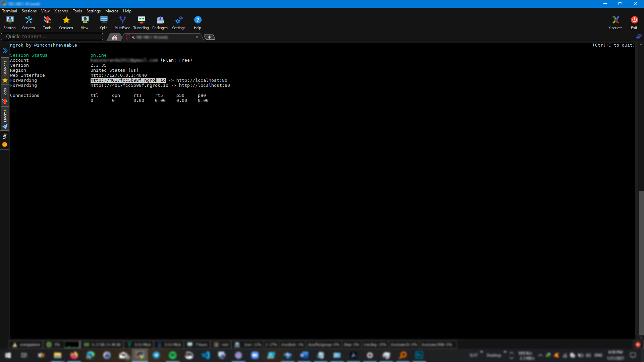Click scrollbar up arrow of terminal
644x362 pixels.
(641, 44)
